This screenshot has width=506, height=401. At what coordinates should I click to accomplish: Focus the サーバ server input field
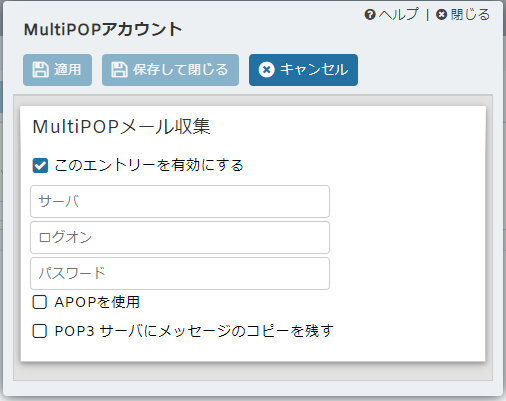[x=180, y=201]
